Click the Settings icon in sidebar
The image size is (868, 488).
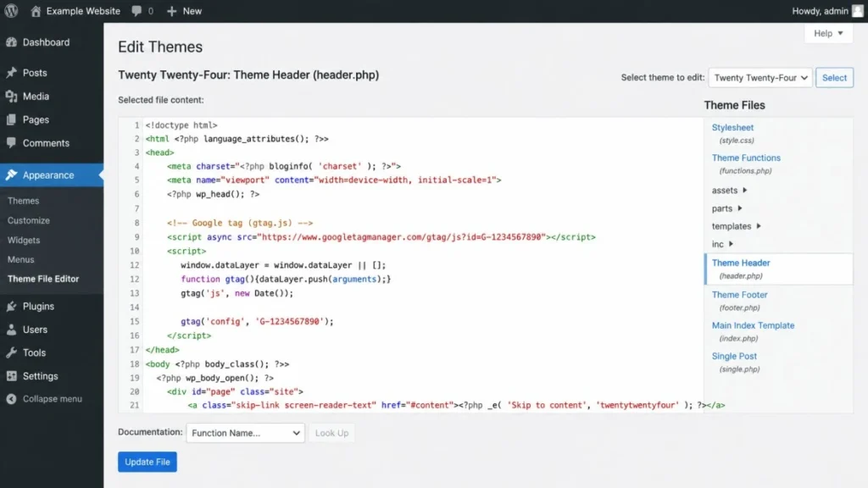click(11, 375)
